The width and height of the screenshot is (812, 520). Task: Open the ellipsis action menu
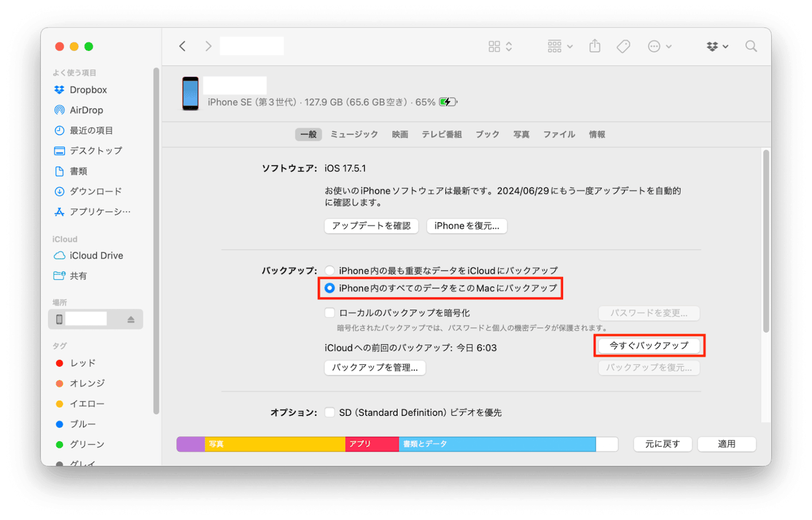659,46
